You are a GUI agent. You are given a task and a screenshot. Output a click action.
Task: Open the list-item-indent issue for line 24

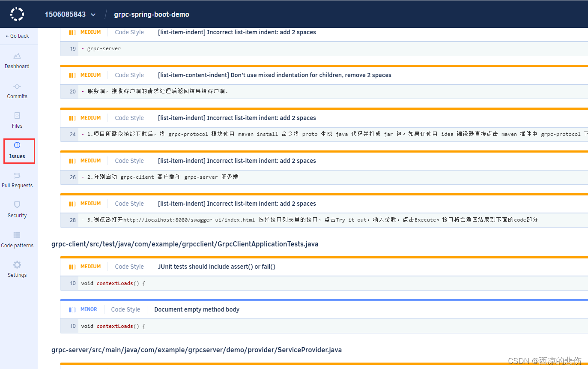[x=237, y=118]
